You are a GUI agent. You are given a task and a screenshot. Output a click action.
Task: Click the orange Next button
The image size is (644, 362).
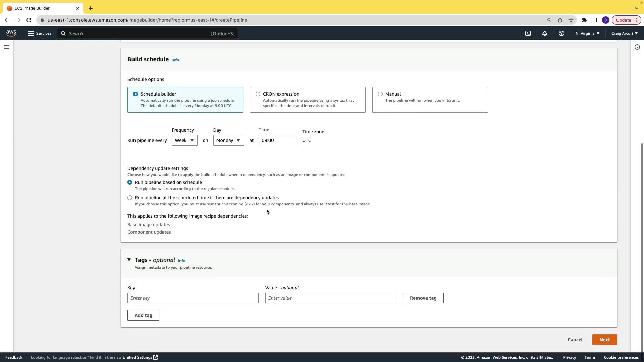click(604, 340)
